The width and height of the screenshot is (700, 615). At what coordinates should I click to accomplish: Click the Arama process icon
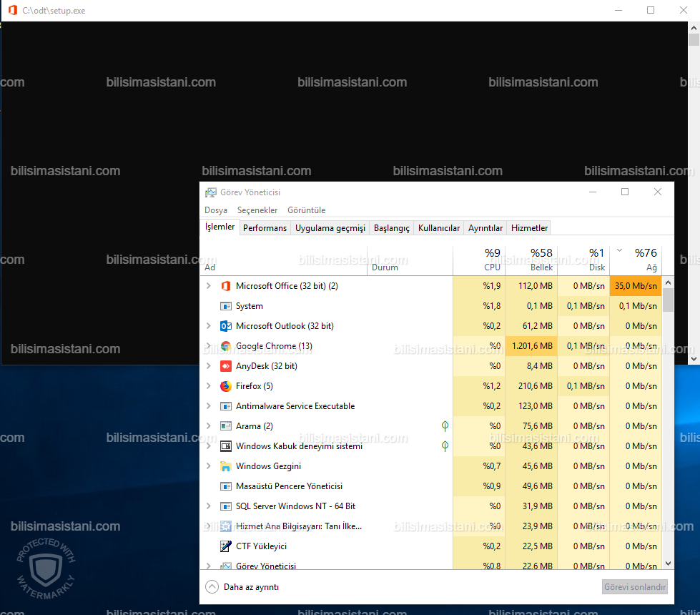tap(226, 426)
